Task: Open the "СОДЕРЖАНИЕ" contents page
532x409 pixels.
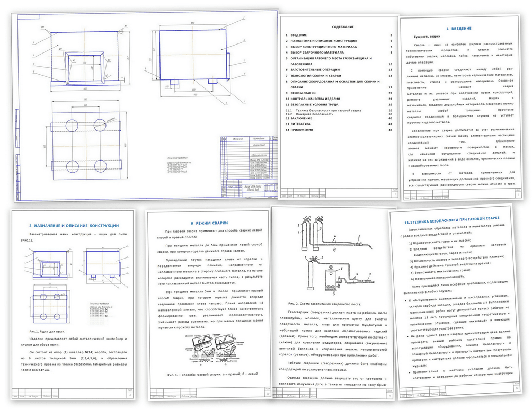Action: 339,107
